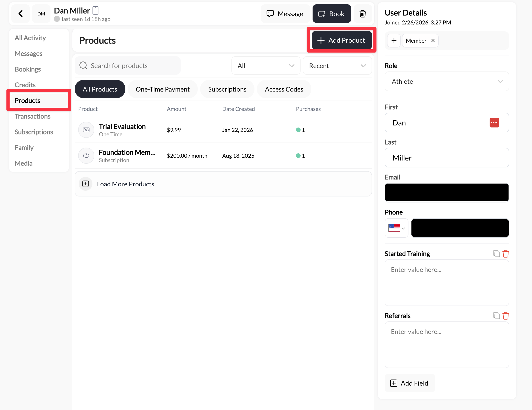Open Media in the sidebar
This screenshot has height=410, width=532.
click(x=23, y=163)
